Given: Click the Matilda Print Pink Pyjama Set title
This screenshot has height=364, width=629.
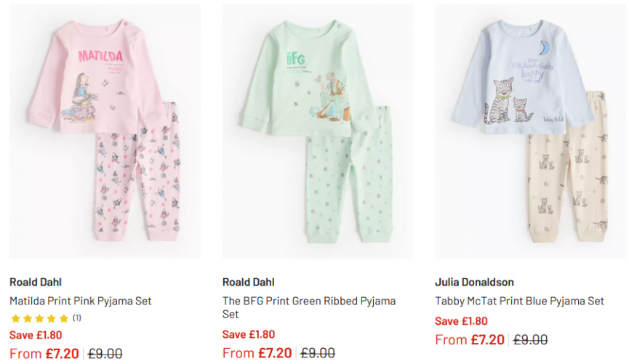Looking at the screenshot, I should (80, 301).
